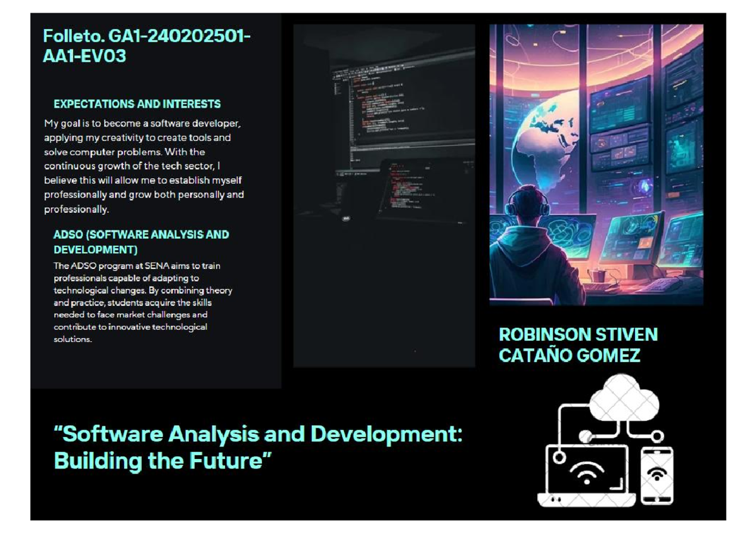
Task: Click the illustration of hooded person with globe
Action: 596,165
